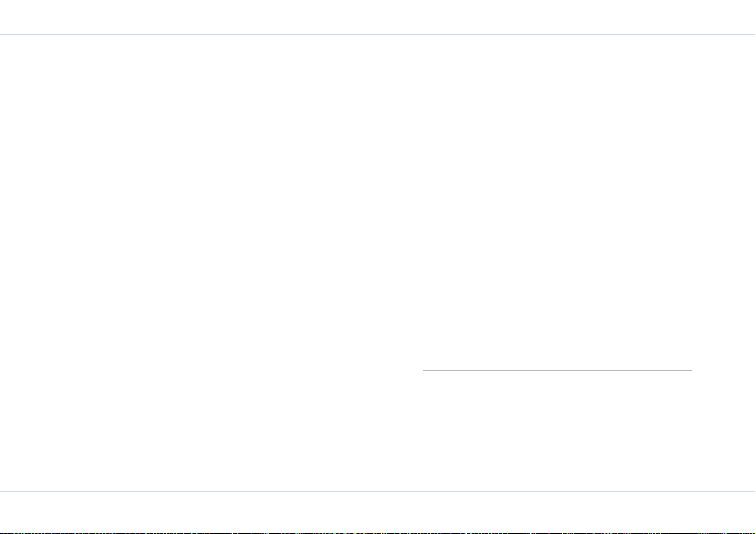The height and width of the screenshot is (534, 756).
Task: Click left end of the first divider
Action: (426, 58)
